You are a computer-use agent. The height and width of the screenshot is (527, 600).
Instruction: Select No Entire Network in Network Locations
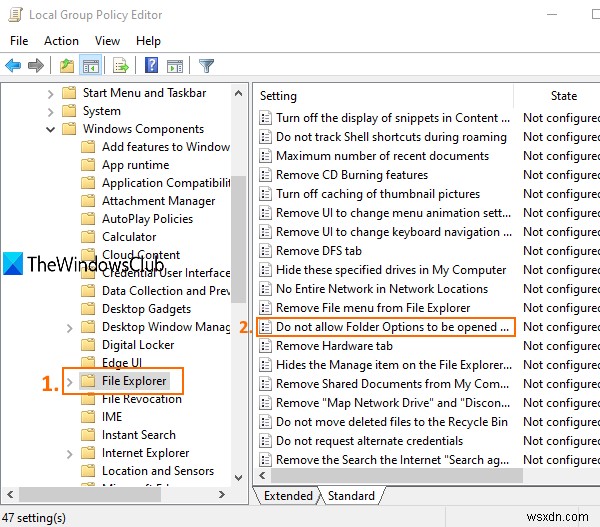pyautogui.click(x=382, y=289)
